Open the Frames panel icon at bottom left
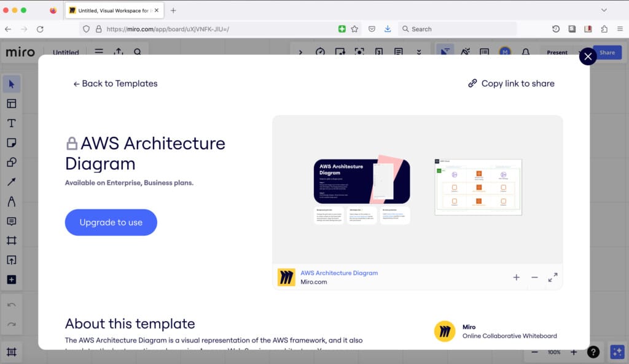This screenshot has width=629, height=364. [x=11, y=352]
